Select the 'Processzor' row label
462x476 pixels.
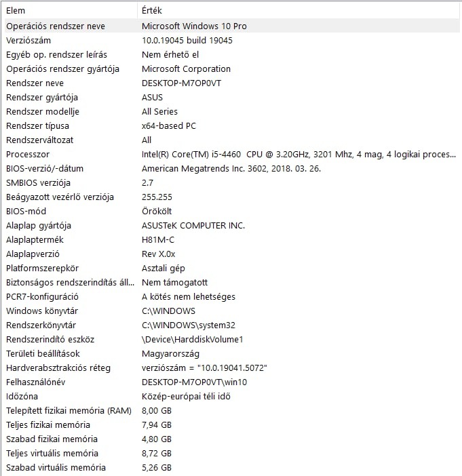(x=28, y=155)
